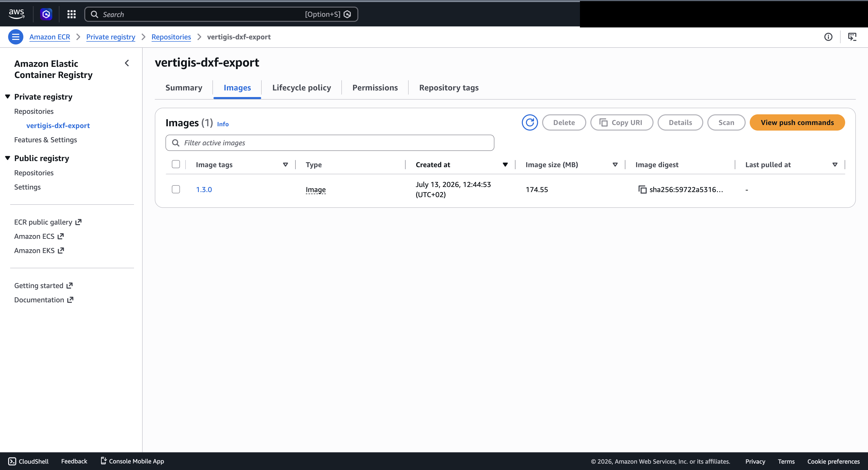
Task: Click the Details button
Action: 680,122
